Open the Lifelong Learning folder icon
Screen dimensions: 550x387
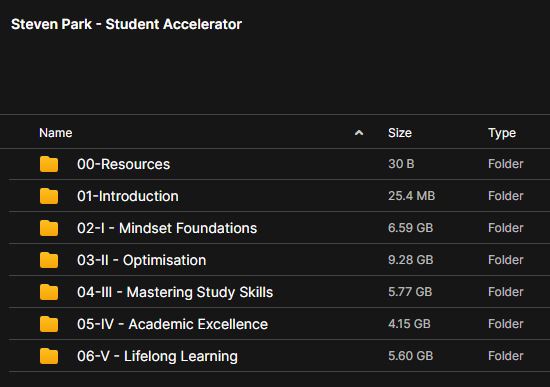tap(49, 356)
